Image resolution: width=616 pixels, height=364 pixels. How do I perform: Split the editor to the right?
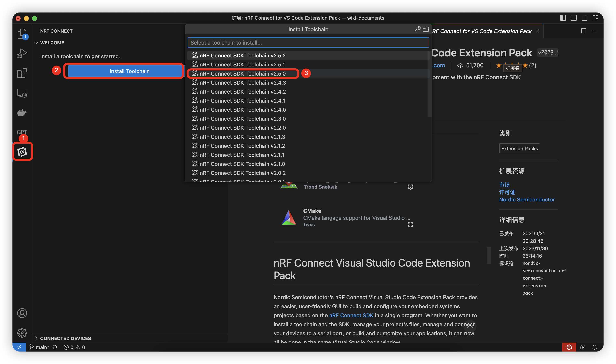tap(584, 31)
